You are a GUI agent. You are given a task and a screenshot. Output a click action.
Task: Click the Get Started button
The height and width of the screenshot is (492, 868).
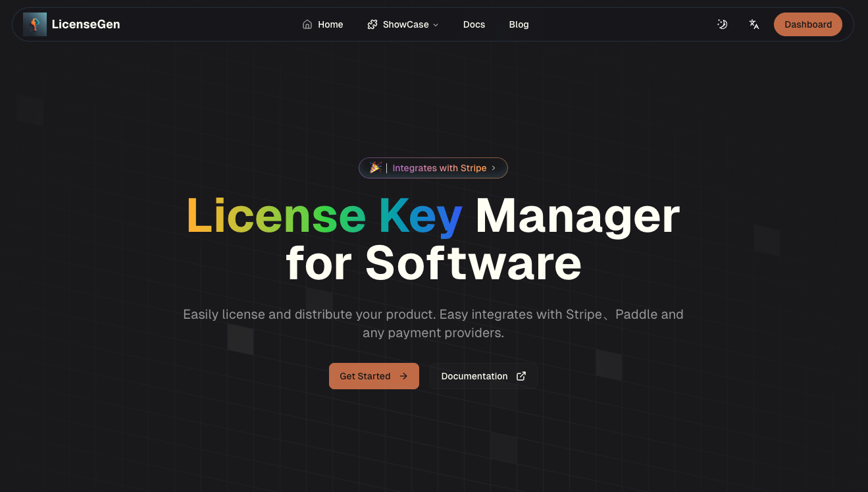coord(374,376)
